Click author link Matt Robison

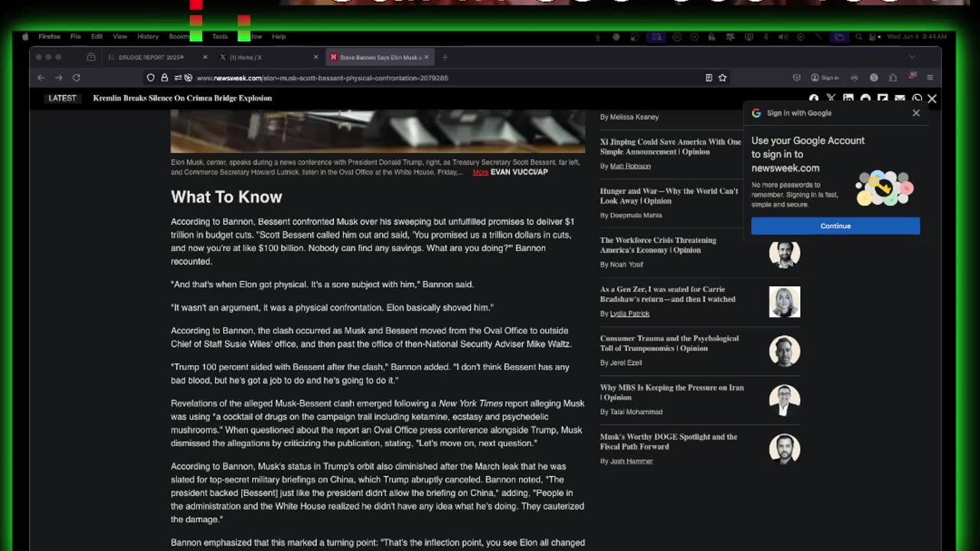(x=630, y=166)
